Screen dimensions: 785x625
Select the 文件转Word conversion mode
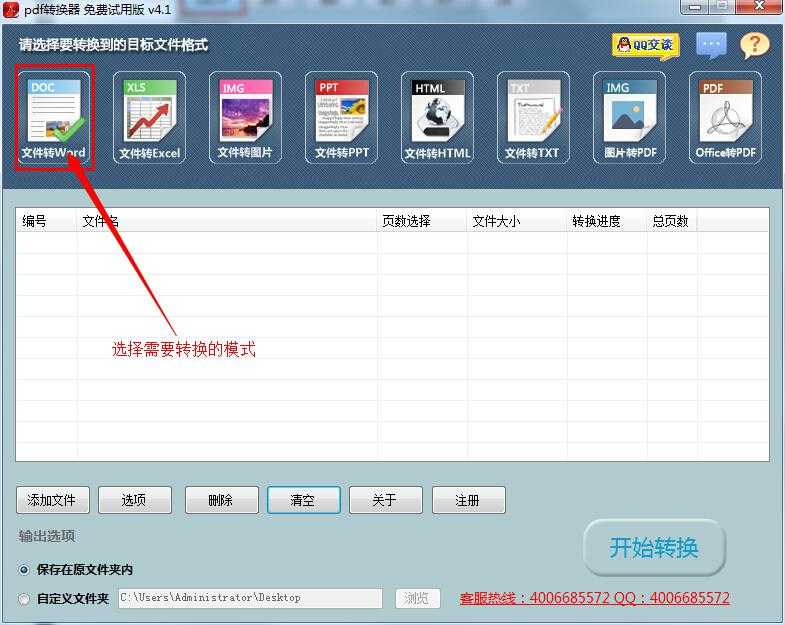pos(54,117)
